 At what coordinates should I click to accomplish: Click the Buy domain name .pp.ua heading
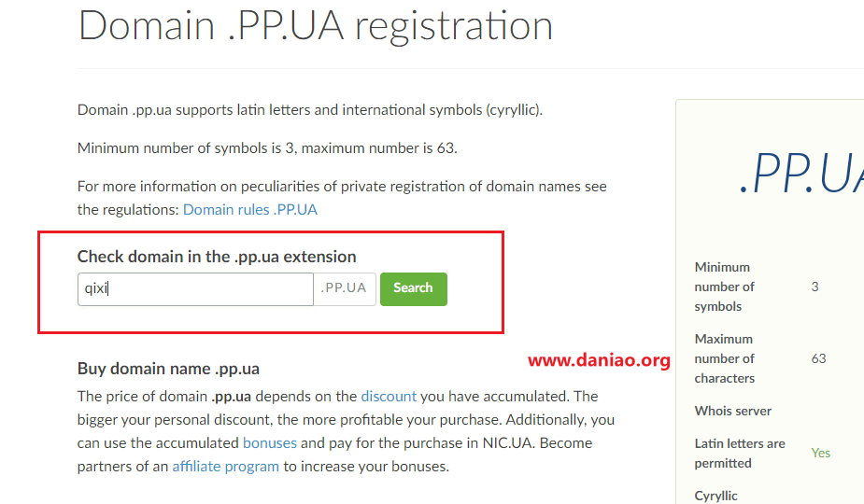(168, 369)
